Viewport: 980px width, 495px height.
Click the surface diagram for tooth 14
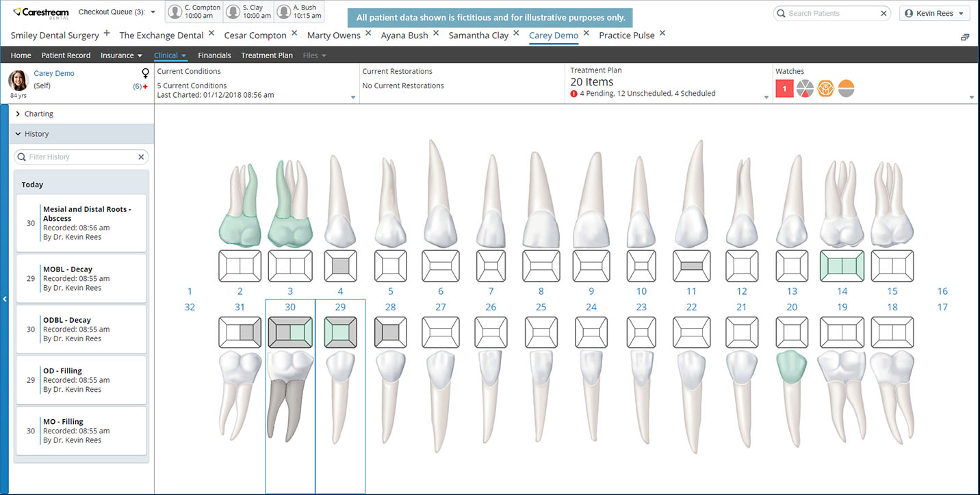tap(842, 266)
